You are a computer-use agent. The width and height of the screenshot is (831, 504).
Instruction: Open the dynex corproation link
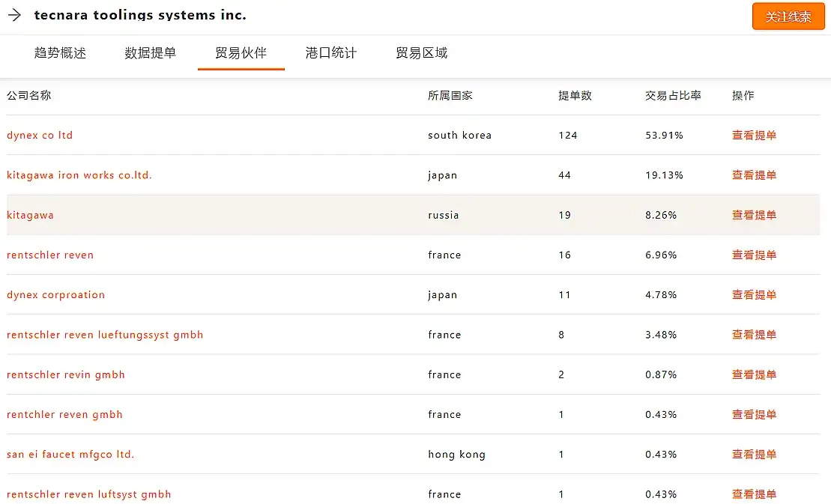point(55,295)
